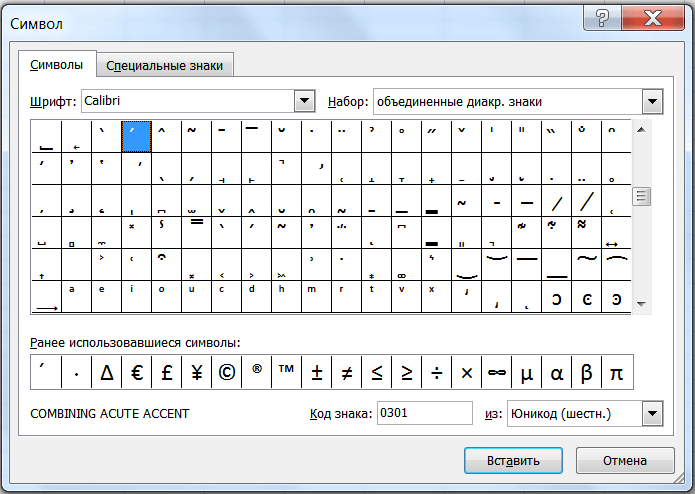
Task: Open the Символы tab
Action: point(57,64)
